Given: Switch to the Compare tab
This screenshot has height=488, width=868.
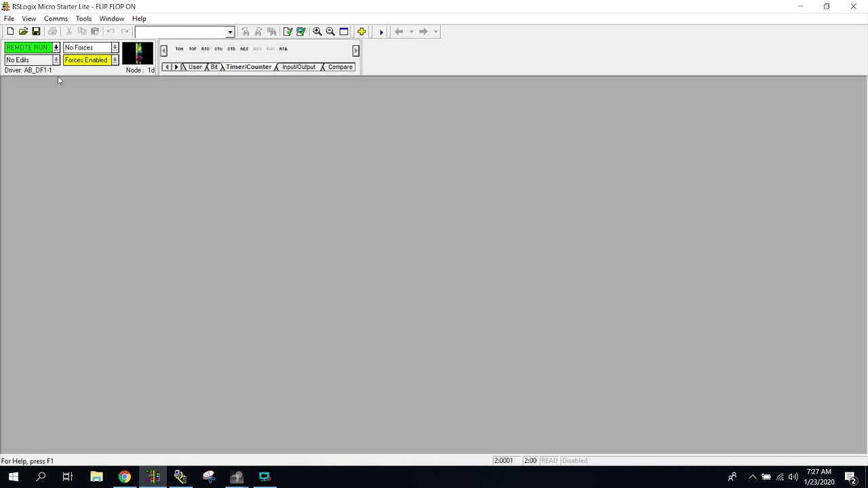Looking at the screenshot, I should [x=340, y=67].
